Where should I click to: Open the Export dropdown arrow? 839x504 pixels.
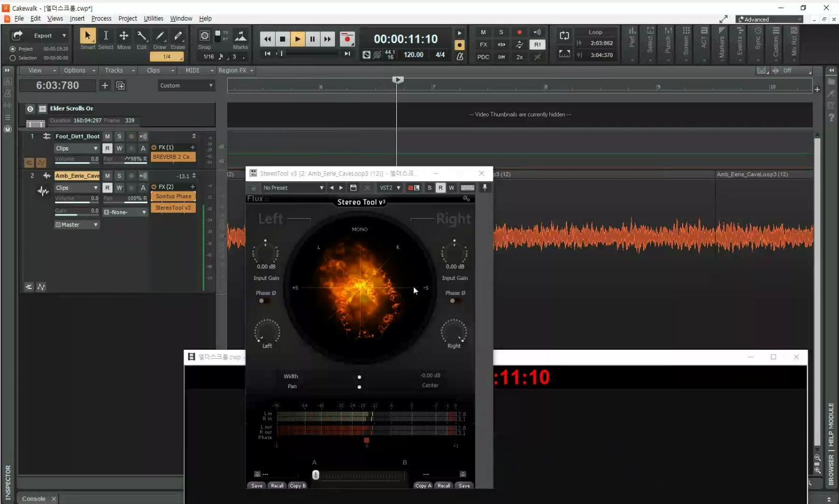tap(64, 36)
